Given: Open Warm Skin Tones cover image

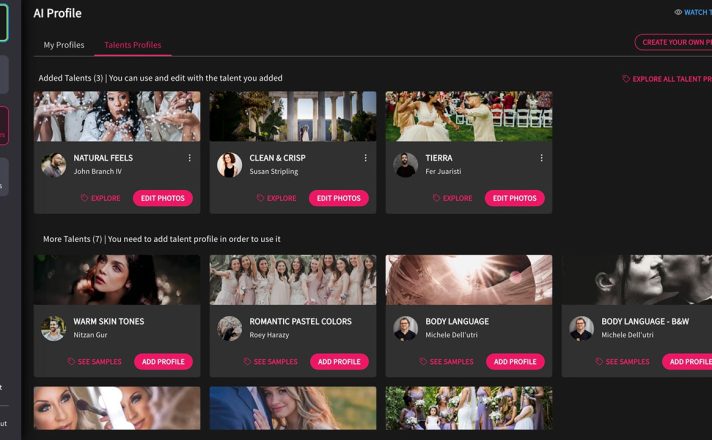Looking at the screenshot, I should click(x=117, y=280).
